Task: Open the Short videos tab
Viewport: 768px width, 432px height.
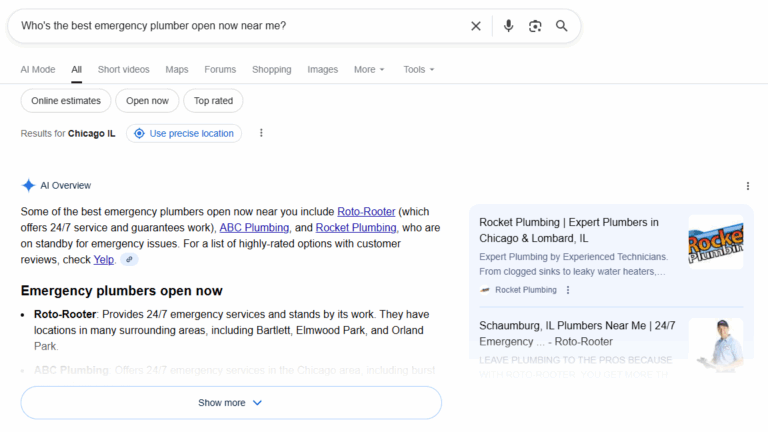Action: 123,70
